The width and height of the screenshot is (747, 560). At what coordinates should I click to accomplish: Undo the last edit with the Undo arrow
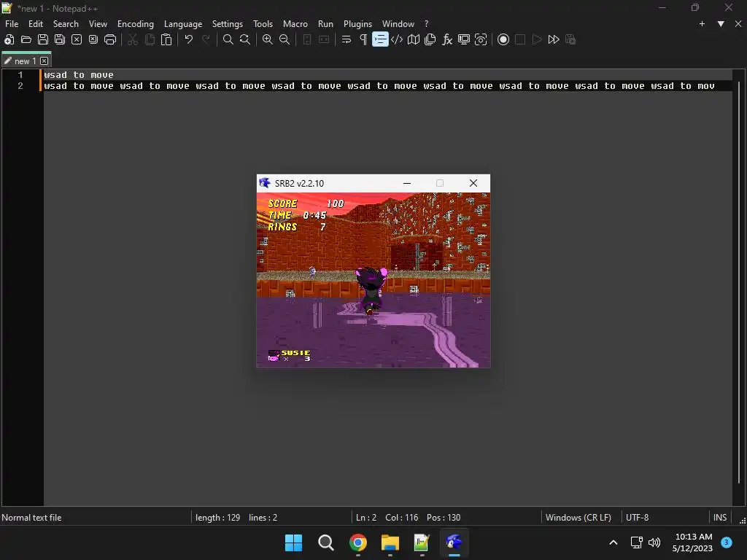coord(189,39)
